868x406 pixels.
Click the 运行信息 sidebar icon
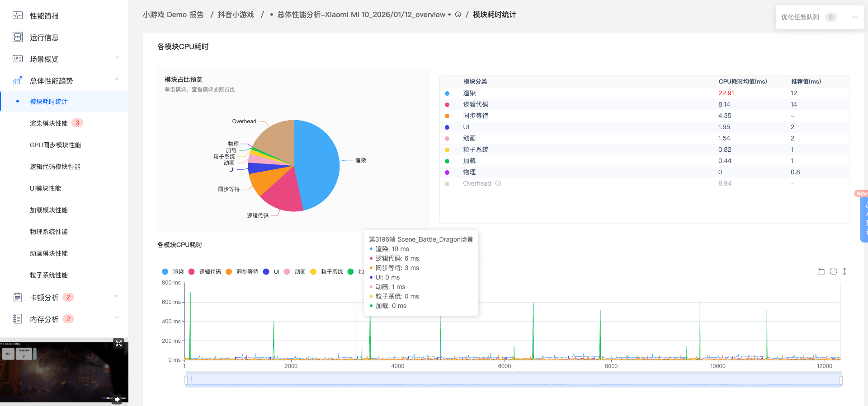(18, 37)
